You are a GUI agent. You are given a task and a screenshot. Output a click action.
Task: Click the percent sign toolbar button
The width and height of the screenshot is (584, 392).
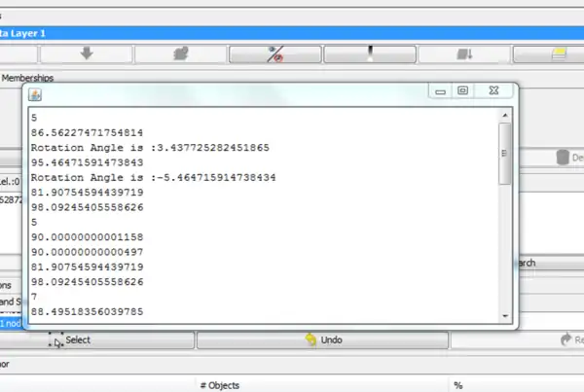coord(274,54)
